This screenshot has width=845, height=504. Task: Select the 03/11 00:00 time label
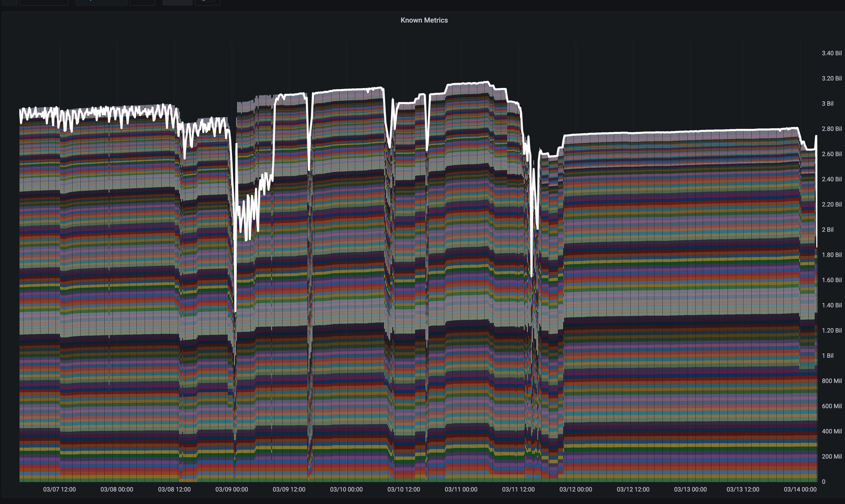pos(461,489)
